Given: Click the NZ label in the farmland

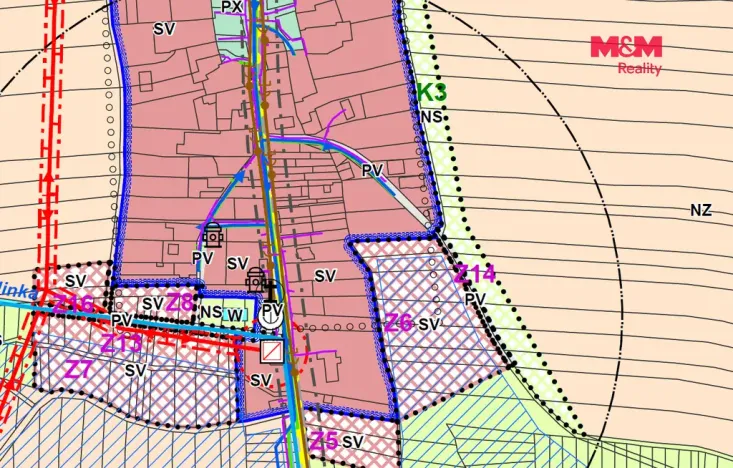Looking at the screenshot, I should [x=701, y=210].
